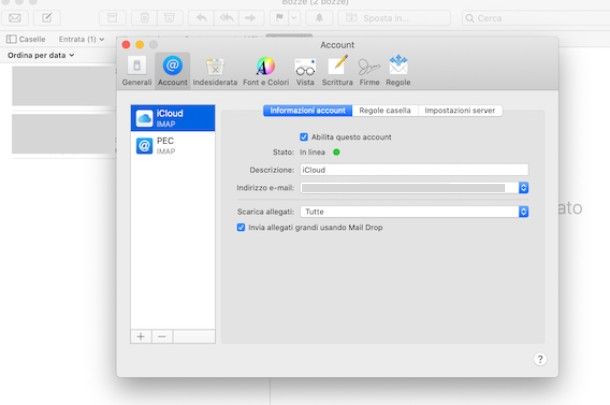Screen dimensions: 610x405
Task: Open flag color dropdown arrow in Mail toolbar
Action: (x=294, y=18)
